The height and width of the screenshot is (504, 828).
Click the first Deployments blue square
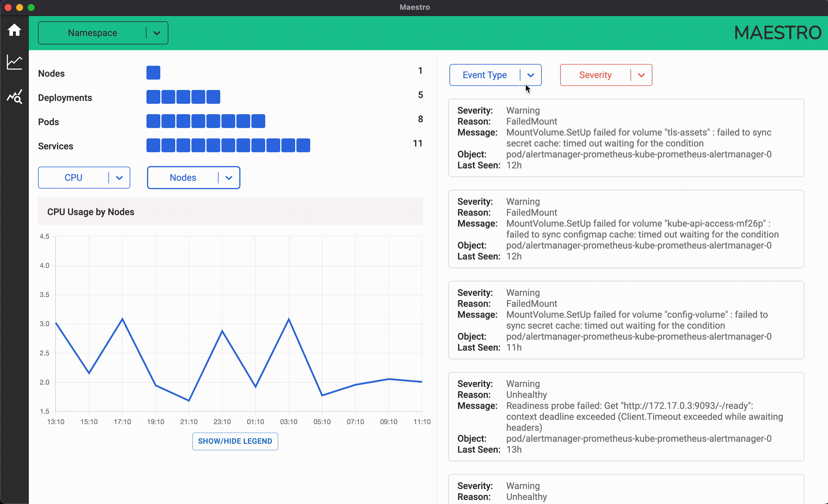pos(153,97)
